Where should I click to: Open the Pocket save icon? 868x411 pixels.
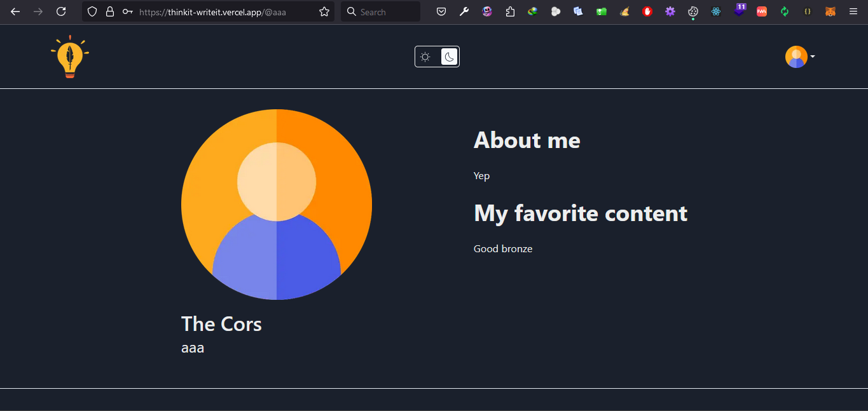(x=441, y=11)
